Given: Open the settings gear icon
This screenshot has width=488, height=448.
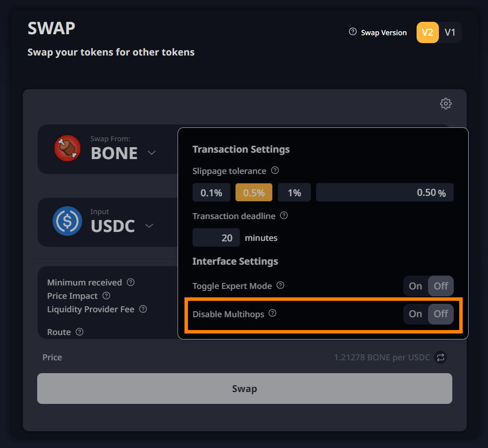Looking at the screenshot, I should click(x=446, y=104).
